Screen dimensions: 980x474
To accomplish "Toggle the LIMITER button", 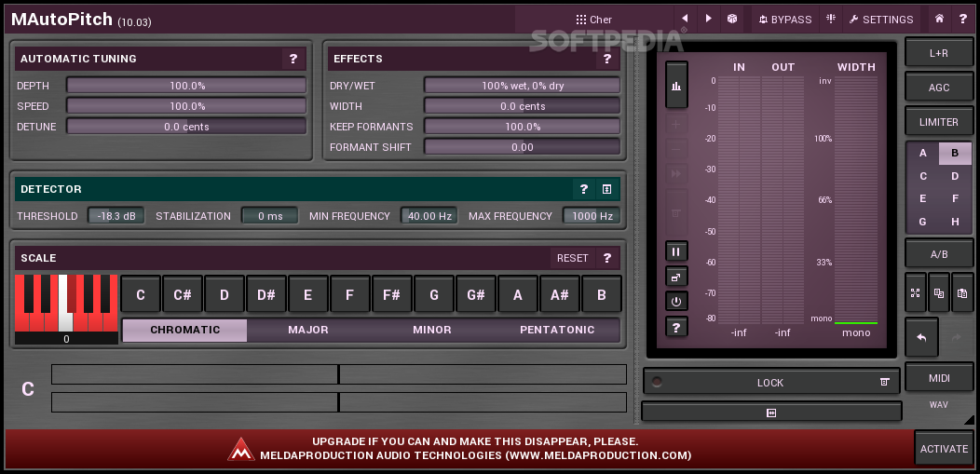I will pyautogui.click(x=939, y=122).
